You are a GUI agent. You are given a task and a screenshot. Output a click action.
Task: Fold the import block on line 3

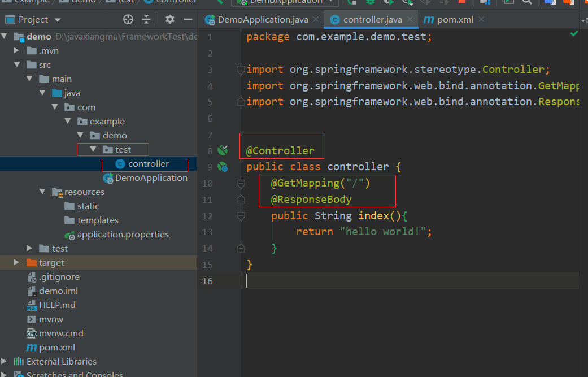pos(241,70)
